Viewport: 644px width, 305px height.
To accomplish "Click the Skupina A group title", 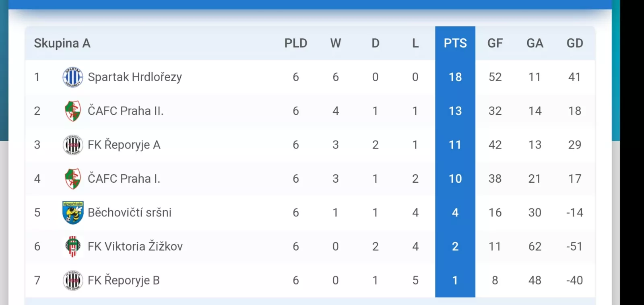I will coord(62,43).
